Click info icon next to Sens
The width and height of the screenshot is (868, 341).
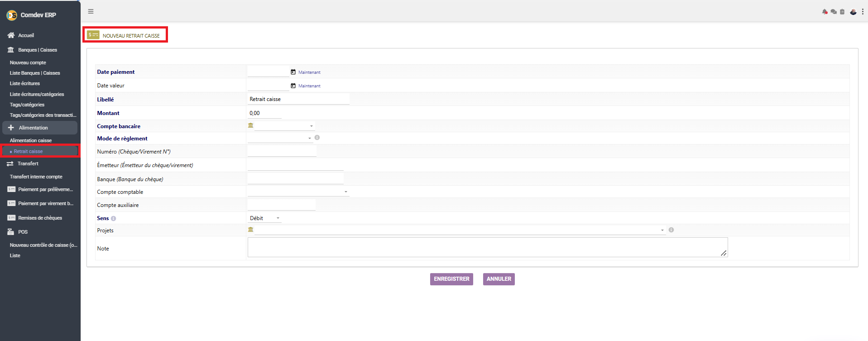113,218
